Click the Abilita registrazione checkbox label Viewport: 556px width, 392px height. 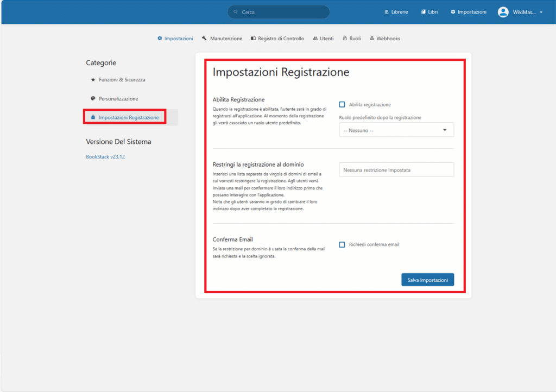pos(370,105)
